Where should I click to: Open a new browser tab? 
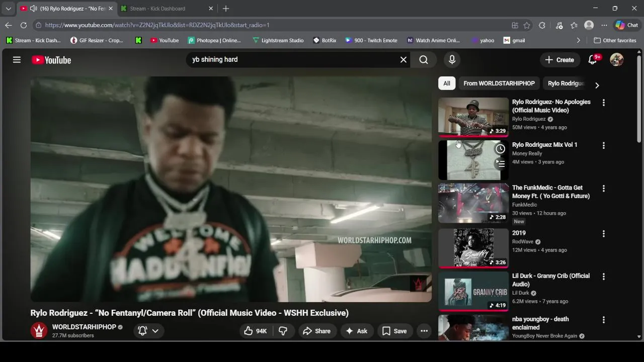[x=226, y=9]
